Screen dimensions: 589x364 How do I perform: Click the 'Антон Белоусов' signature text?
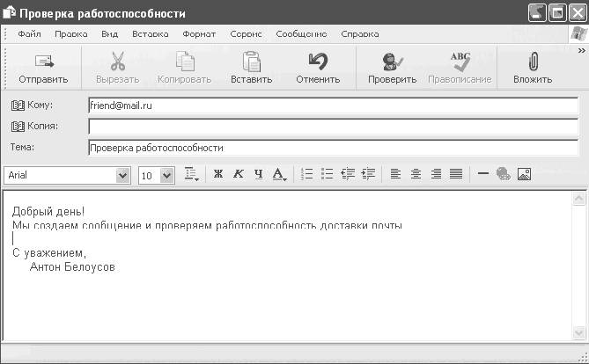point(72,266)
